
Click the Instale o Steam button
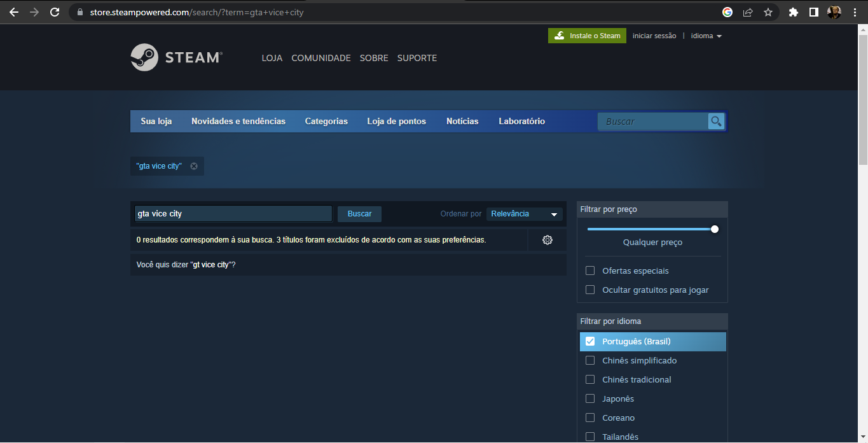point(587,36)
